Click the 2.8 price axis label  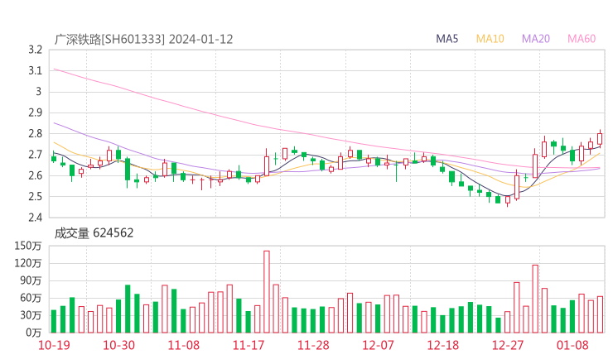[35, 133]
